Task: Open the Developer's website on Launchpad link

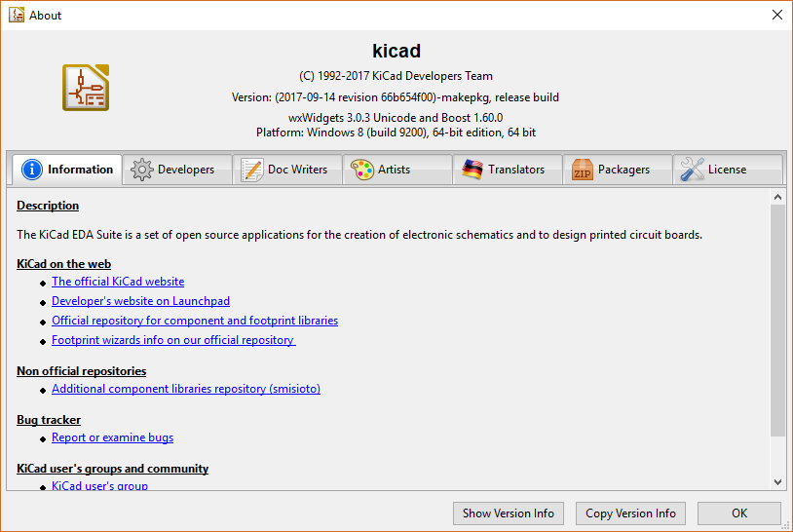Action: click(x=140, y=301)
